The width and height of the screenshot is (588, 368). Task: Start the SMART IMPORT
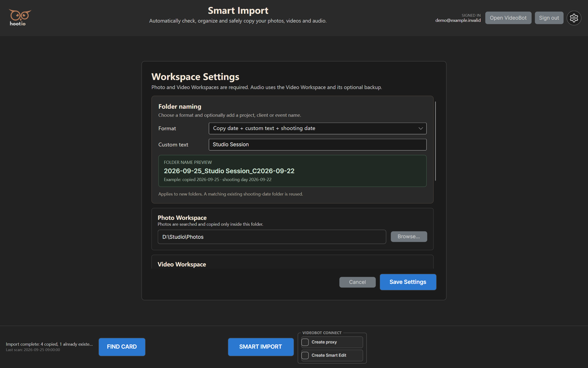click(261, 347)
